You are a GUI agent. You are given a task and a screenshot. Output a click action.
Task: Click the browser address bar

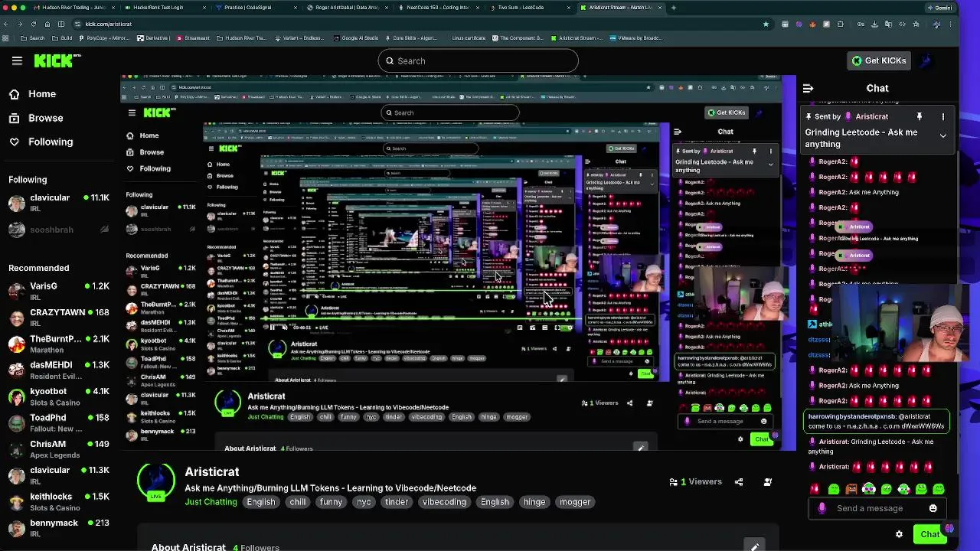421,24
